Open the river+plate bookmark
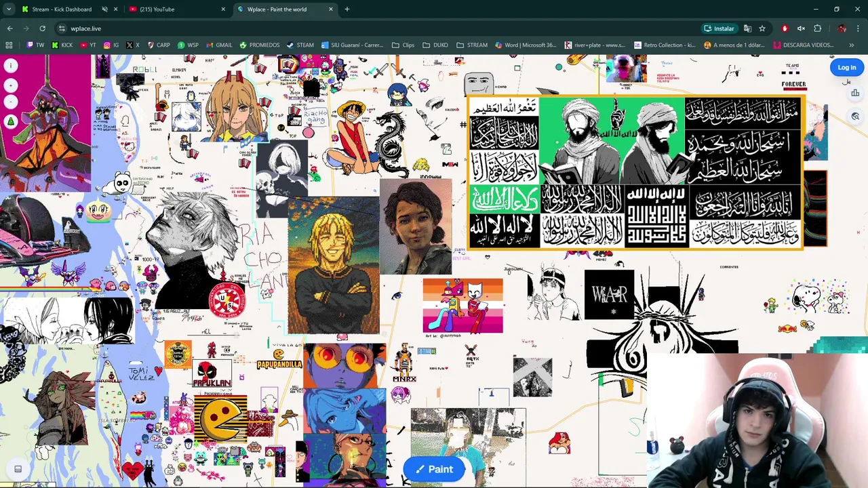The height and width of the screenshot is (488, 868). [595, 45]
